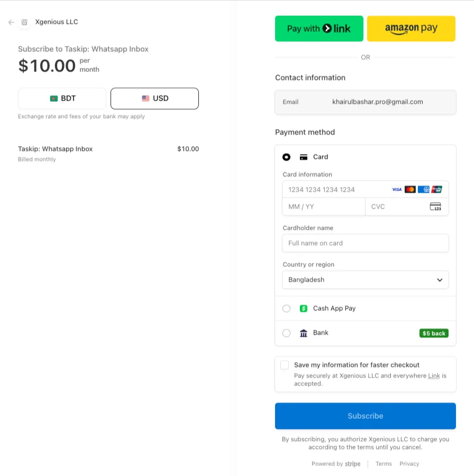Switch currency to BDT
The height and width of the screenshot is (476, 474).
tap(62, 98)
